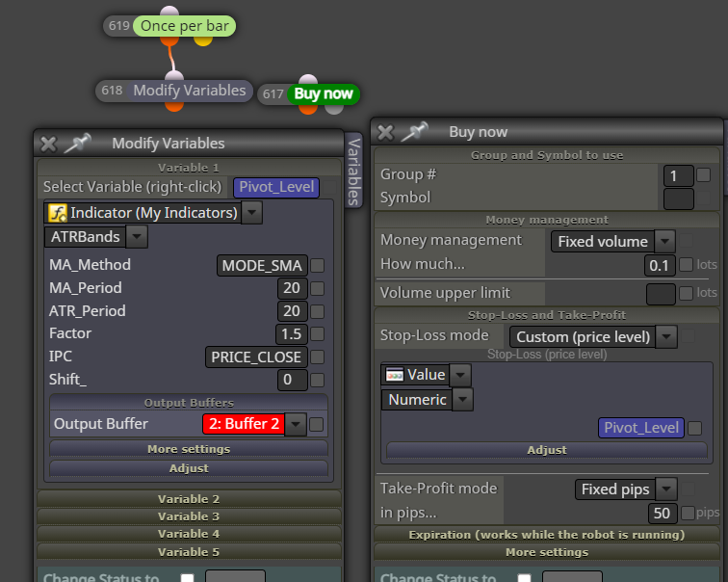Viewport: 728px width, 582px height.
Task: Toggle the Group # checkbox
Action: (x=703, y=175)
